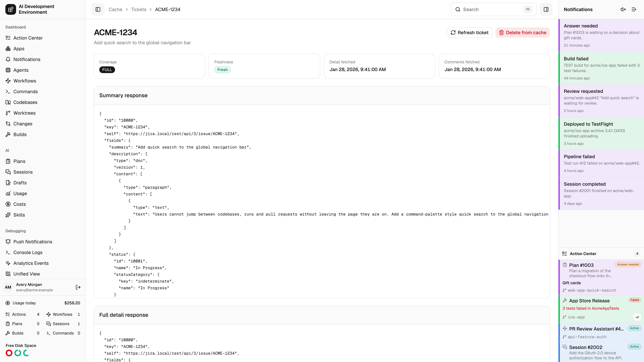Mark App Store Release done with checkmark icon
The width and height of the screenshot is (644, 362).
(637, 317)
